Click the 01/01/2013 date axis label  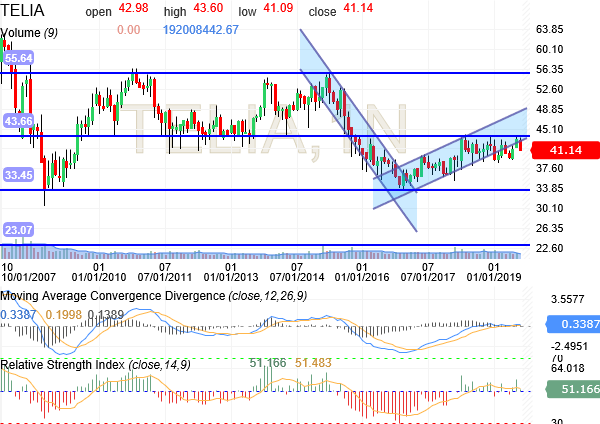pyautogui.click(x=231, y=277)
